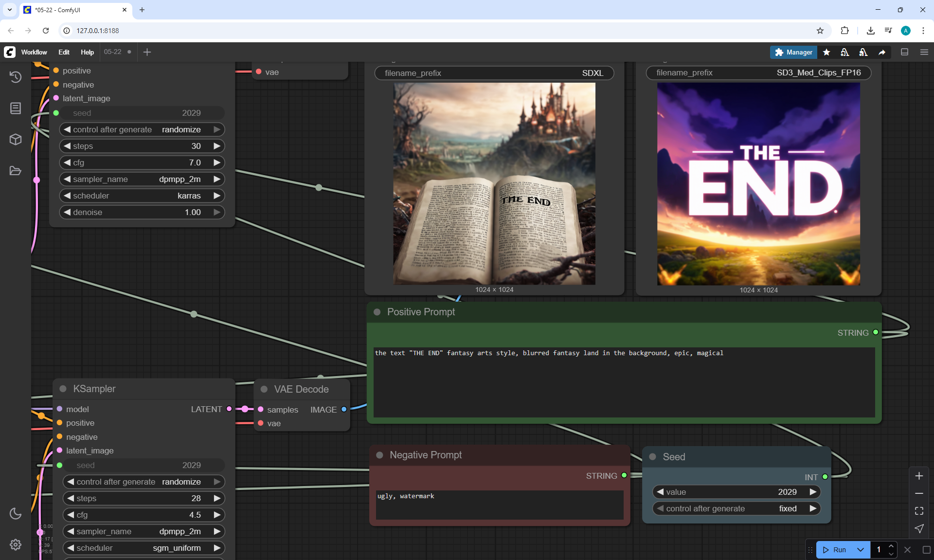Click the Run button
This screenshot has width=934, height=560.
pos(835,550)
